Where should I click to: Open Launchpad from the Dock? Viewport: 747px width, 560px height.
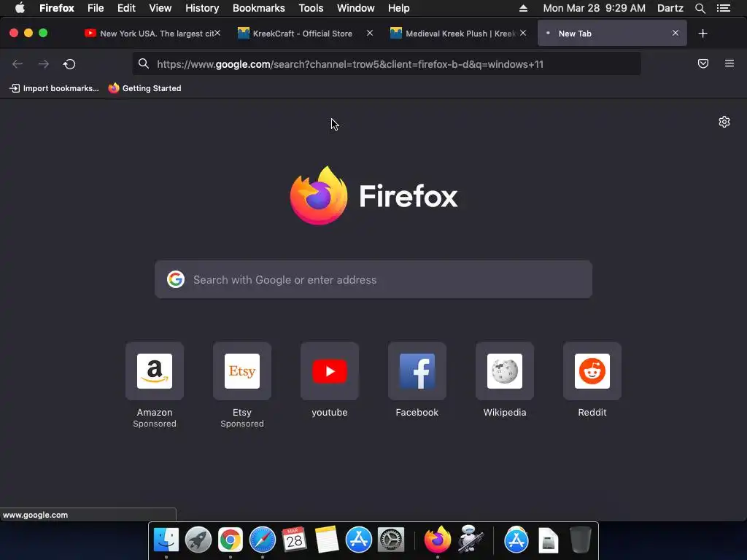(198, 540)
